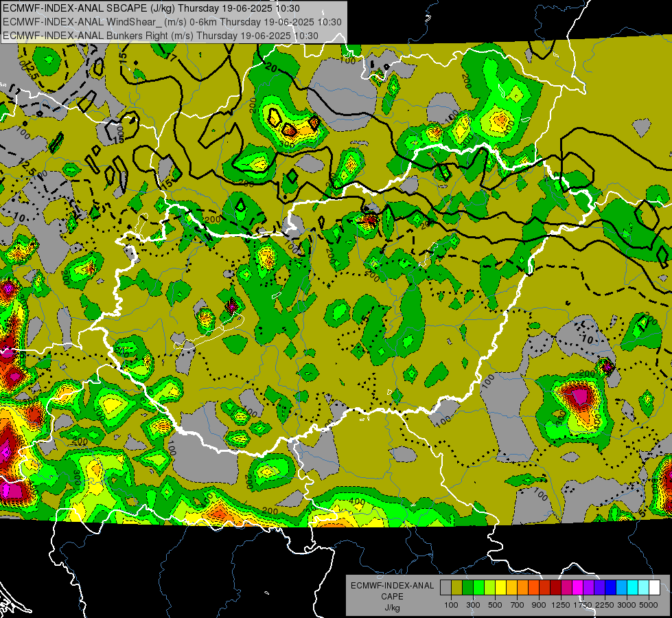Image resolution: width=672 pixels, height=618 pixels.
Task: Select the bright magenta swatch before 1750
Action: [x=578, y=588]
